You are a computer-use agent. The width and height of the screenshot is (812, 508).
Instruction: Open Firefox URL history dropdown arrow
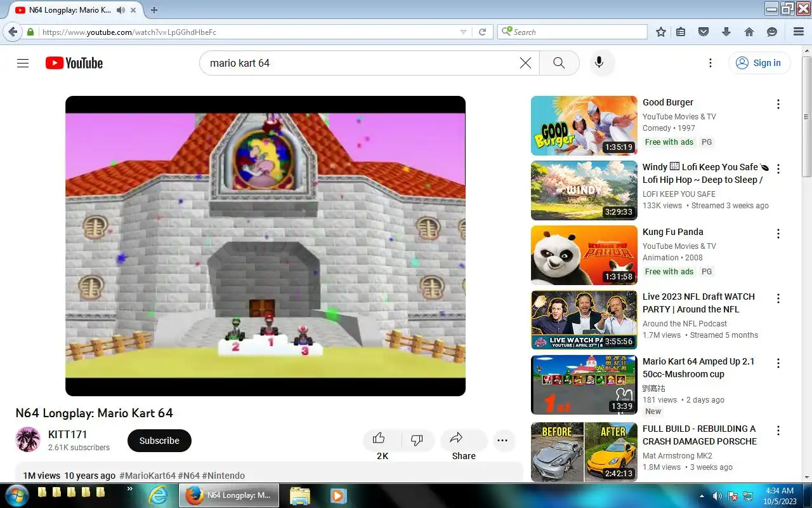pos(463,32)
